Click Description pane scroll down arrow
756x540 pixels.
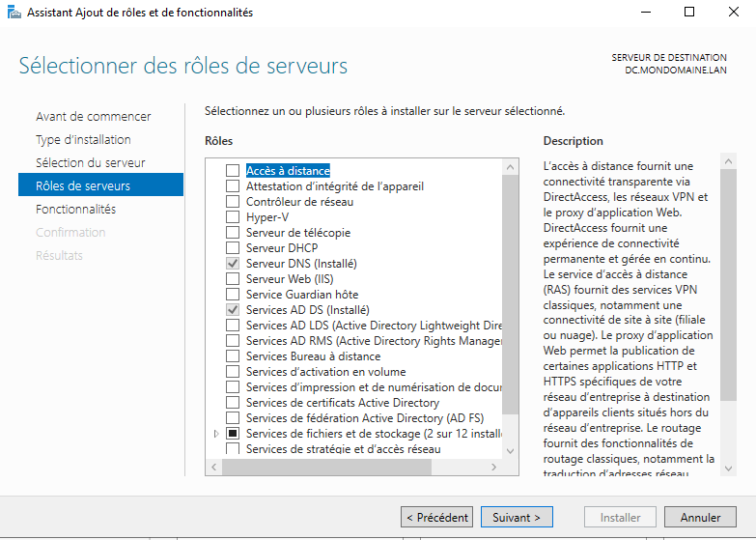pos(729,469)
